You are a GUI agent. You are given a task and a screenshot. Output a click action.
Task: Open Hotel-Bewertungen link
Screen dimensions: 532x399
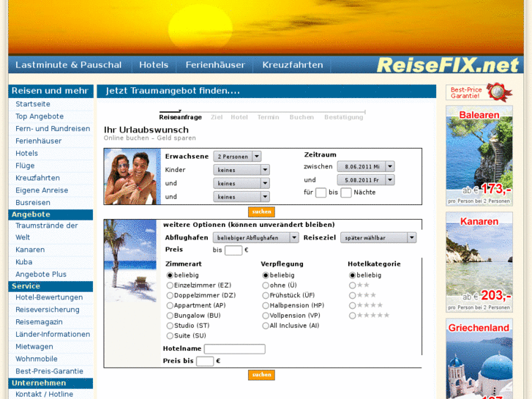click(49, 297)
